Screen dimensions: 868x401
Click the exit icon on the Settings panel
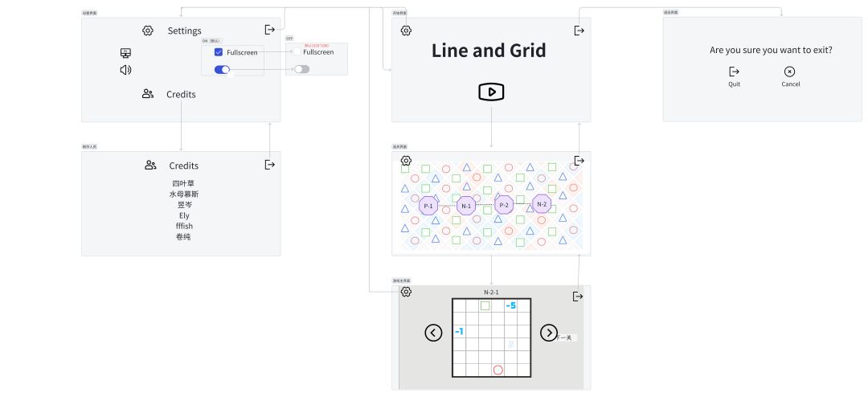[x=269, y=30]
